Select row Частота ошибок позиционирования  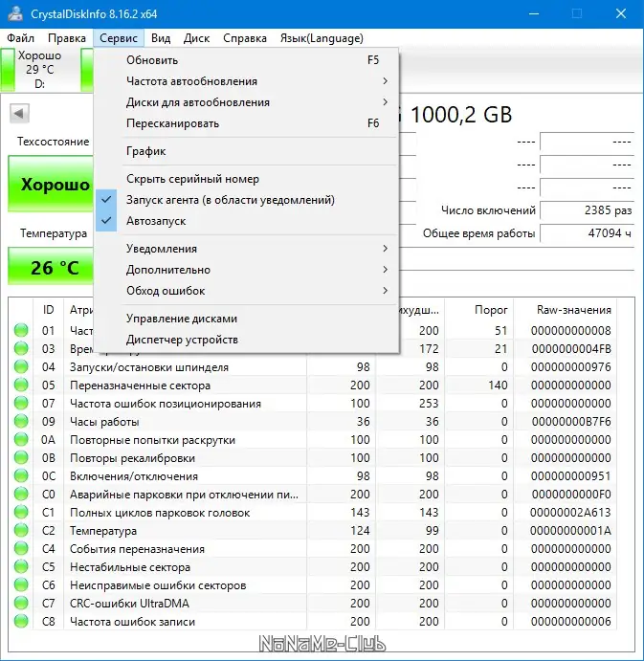313,403
